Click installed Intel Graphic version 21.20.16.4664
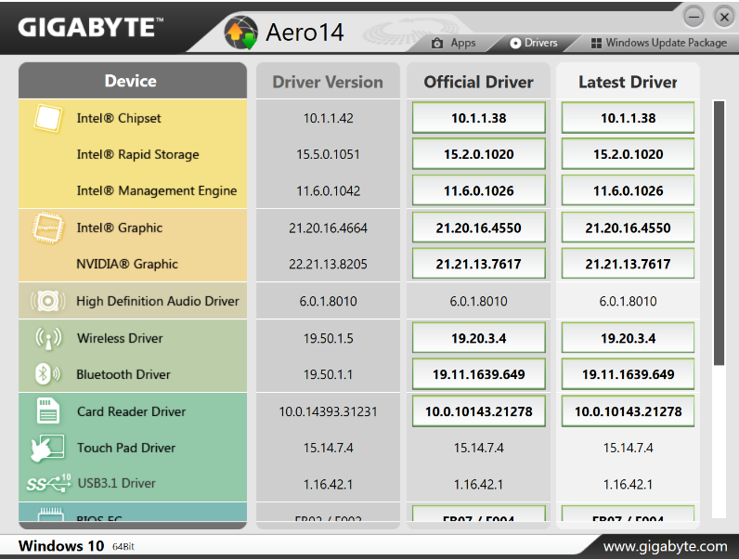This screenshot has height=560, width=739. tap(328, 228)
